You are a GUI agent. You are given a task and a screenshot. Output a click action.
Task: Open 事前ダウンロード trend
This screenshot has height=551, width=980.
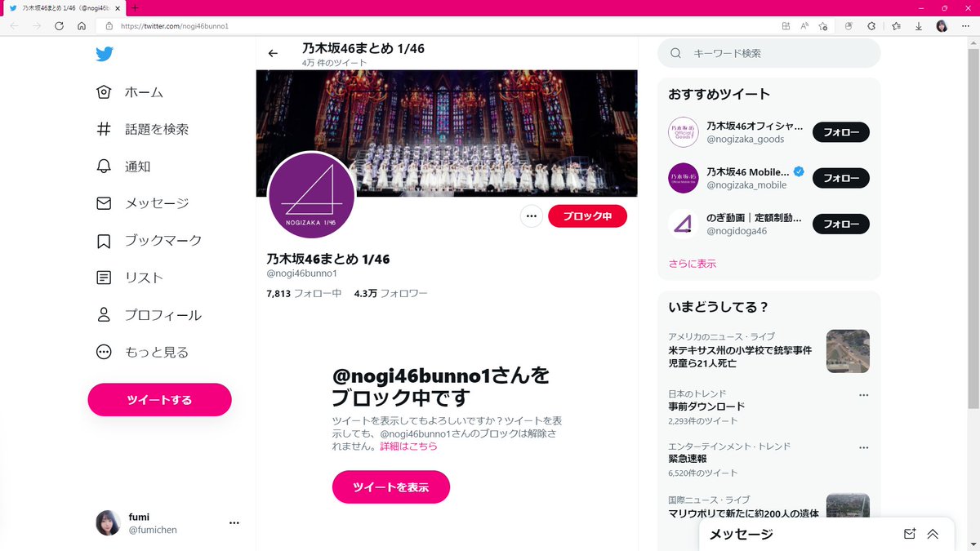(706, 407)
